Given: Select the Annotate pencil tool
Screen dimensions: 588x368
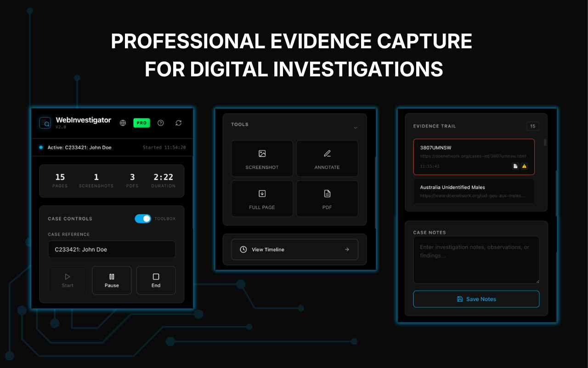Looking at the screenshot, I should pyautogui.click(x=327, y=158).
